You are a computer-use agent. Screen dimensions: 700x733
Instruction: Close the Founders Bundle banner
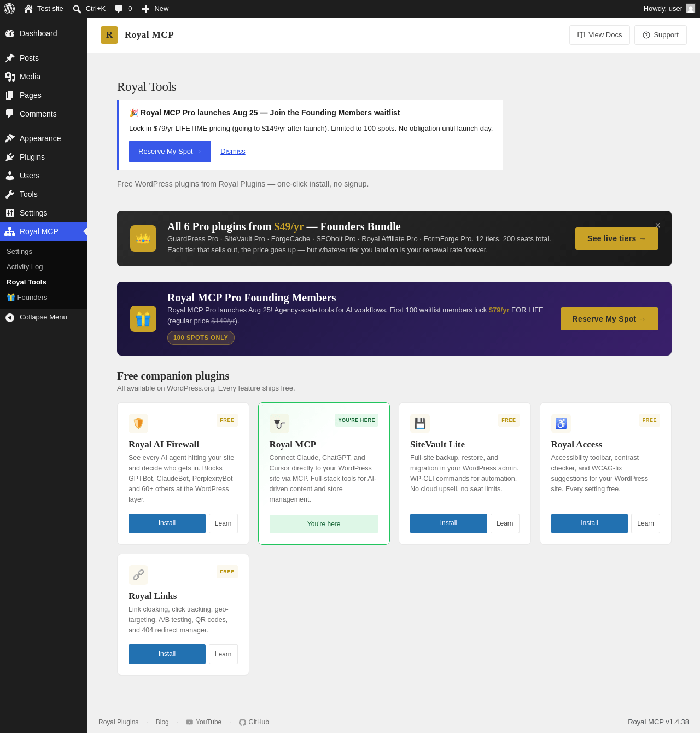(x=658, y=225)
